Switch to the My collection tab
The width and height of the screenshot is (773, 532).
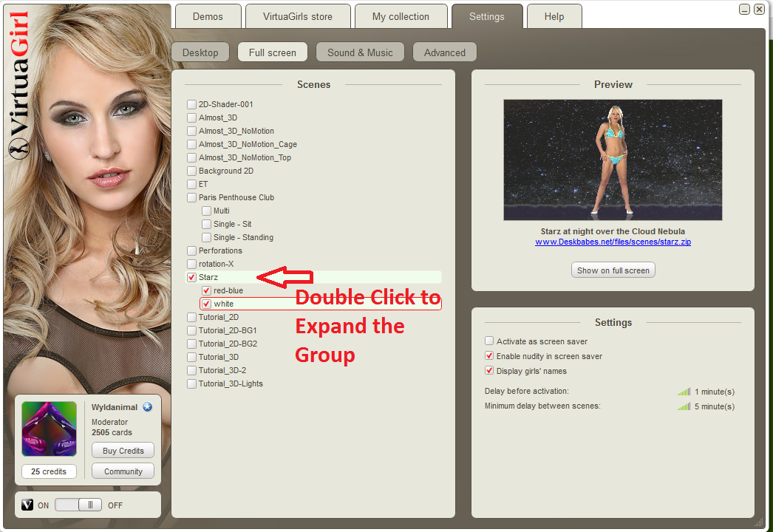pos(401,16)
